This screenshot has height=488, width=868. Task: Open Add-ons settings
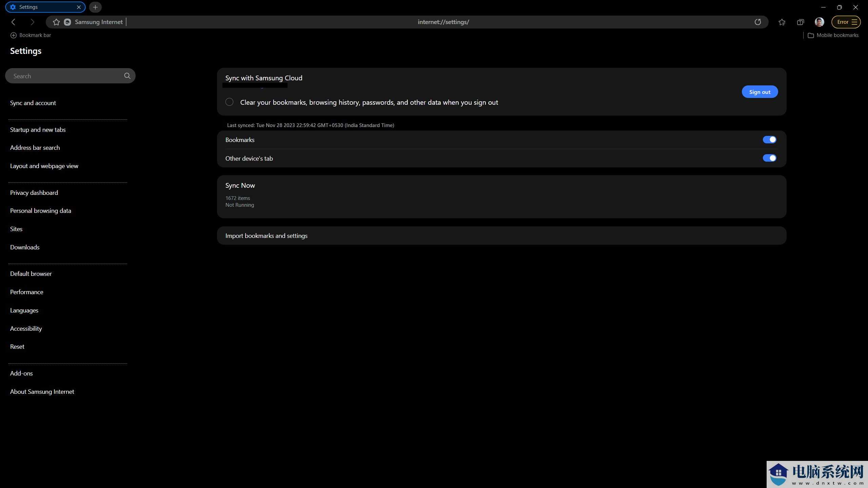point(21,373)
